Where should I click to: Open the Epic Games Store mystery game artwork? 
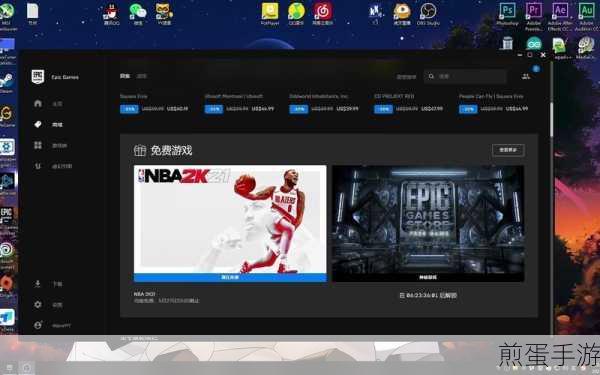[x=428, y=219]
